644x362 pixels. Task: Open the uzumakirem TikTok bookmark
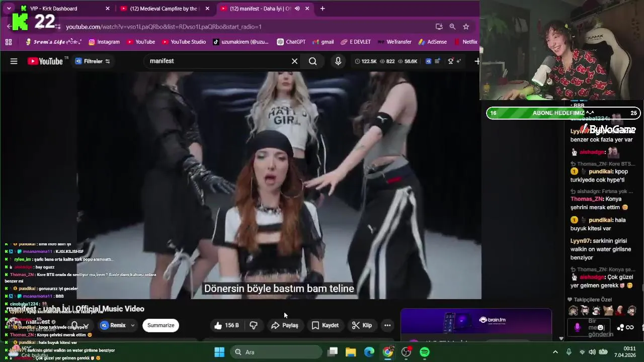tap(240, 42)
